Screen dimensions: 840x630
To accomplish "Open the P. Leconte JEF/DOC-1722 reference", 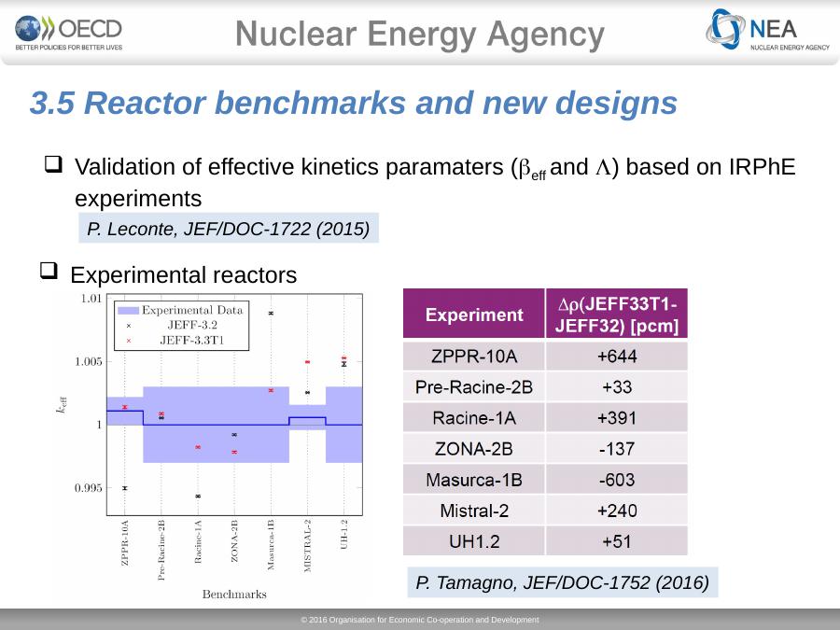I will coord(228,228).
